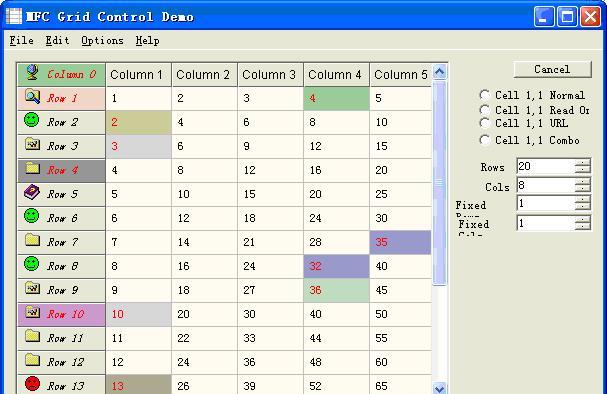Image resolution: width=607 pixels, height=394 pixels.
Task: Click the Fixed Cols spinner arrows
Action: [582, 223]
